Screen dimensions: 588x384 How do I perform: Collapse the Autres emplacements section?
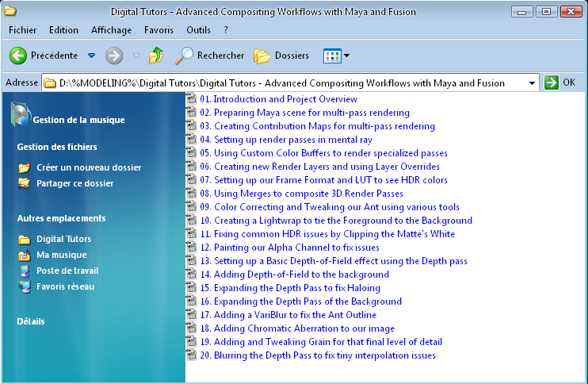pos(61,218)
